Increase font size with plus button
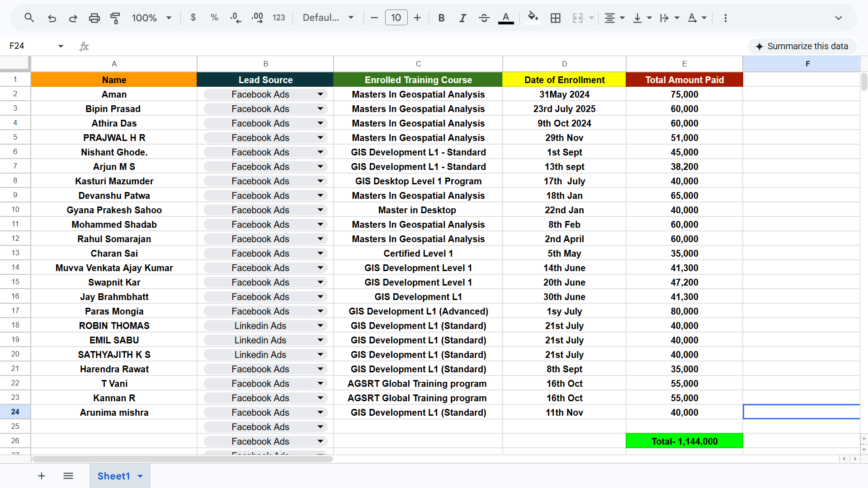The width and height of the screenshot is (868, 488). click(417, 18)
